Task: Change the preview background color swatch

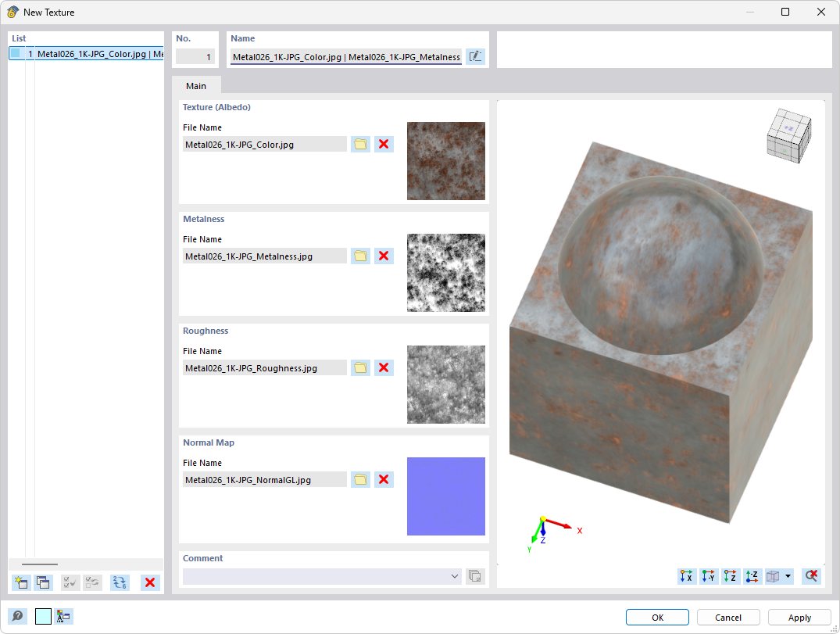Action: click(x=43, y=616)
